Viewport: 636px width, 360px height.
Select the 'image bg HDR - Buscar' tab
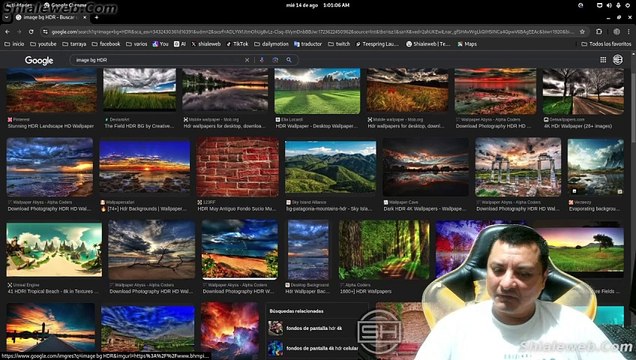[x=51, y=17]
